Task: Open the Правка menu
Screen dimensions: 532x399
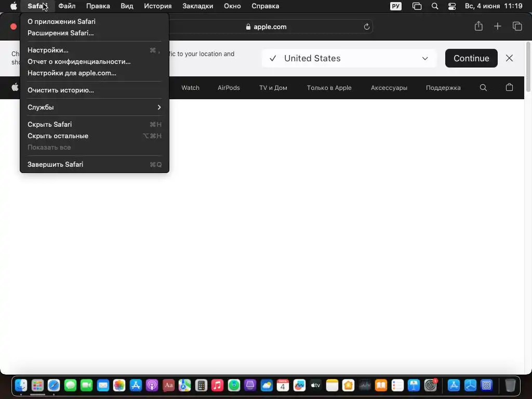Action: pos(98,6)
